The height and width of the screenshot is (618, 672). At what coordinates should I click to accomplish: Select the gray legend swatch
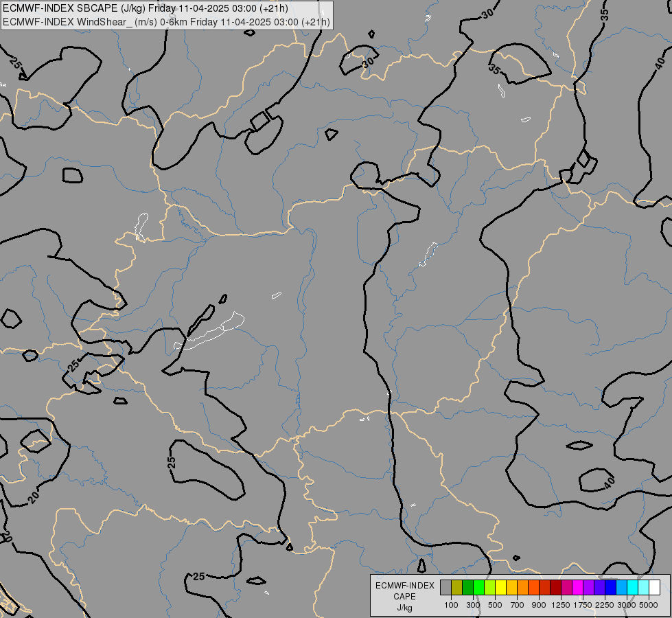[x=445, y=587]
